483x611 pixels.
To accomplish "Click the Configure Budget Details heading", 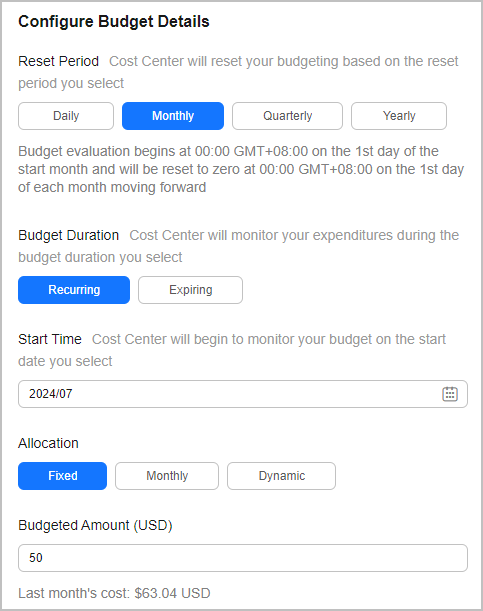I will coord(114,21).
